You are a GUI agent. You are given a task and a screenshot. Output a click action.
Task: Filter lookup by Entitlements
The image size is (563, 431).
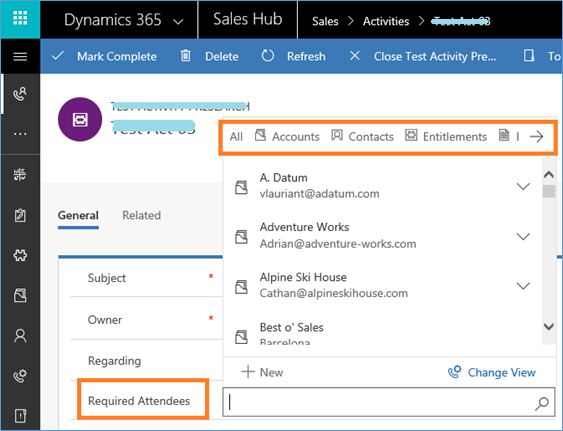(x=446, y=136)
